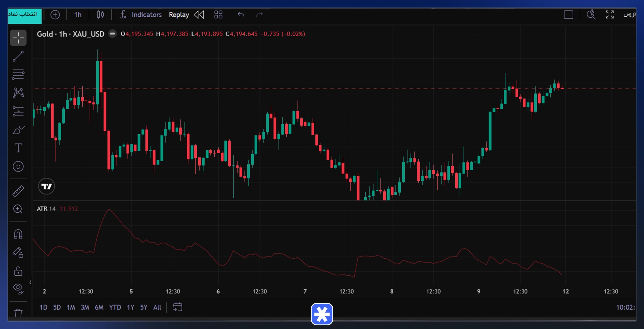
Task: Click the ATR 14 indicator label
Action: pos(46,209)
